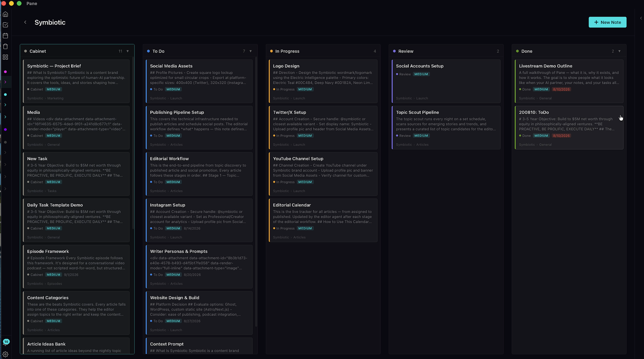Click purple status dot in Review header
644x359 pixels.
[394, 51]
